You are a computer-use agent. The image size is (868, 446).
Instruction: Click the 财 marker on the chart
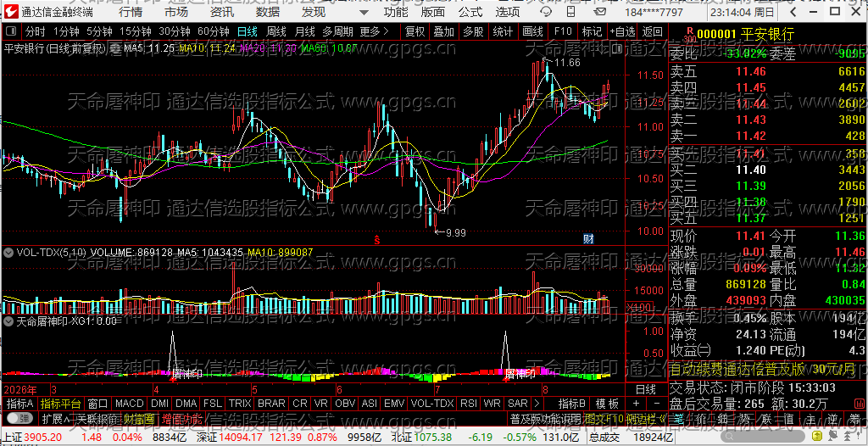pos(589,239)
